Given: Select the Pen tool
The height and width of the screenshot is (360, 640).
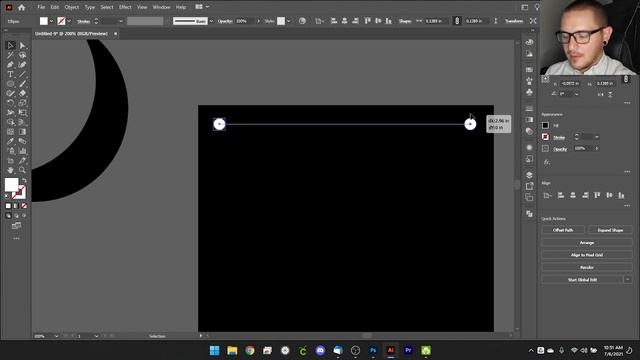Looking at the screenshot, I should pyautogui.click(x=11, y=65).
